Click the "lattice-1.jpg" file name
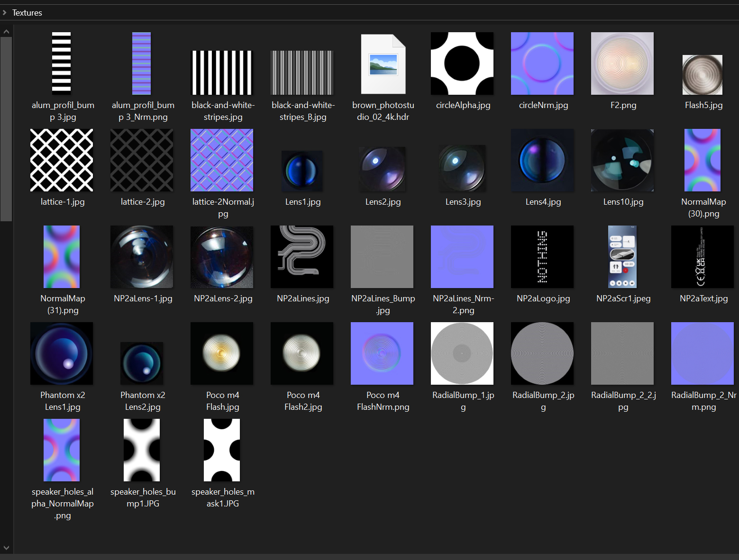Image resolution: width=739 pixels, height=560 pixels. 63,202
